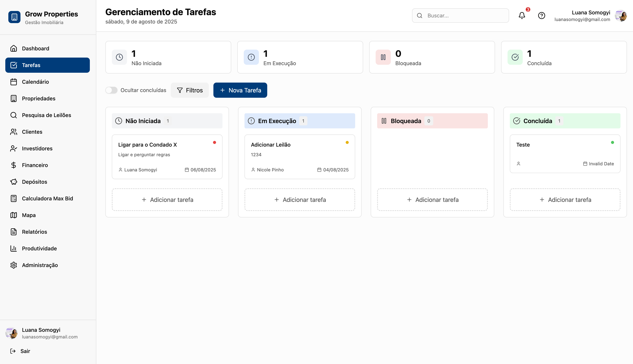This screenshot has height=364, width=633.
Task: Open the Teste task card in Concluída
Action: pos(565,154)
